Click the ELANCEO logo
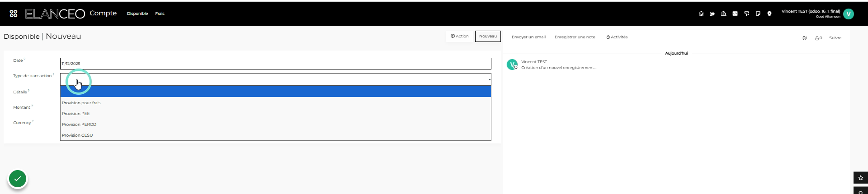 (x=55, y=14)
